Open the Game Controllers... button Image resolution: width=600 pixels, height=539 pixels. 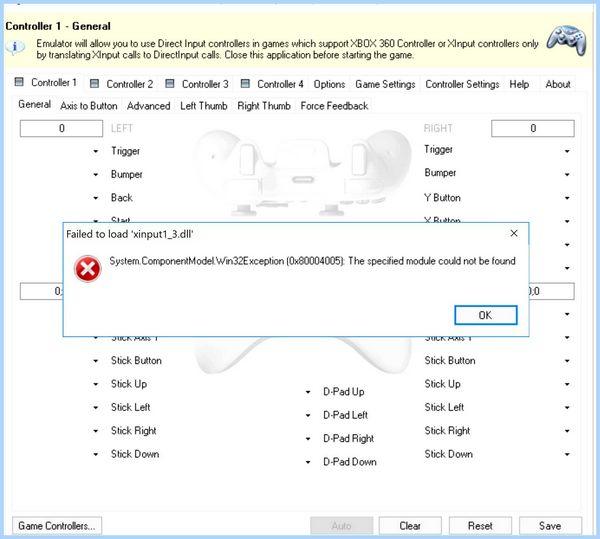[57, 526]
